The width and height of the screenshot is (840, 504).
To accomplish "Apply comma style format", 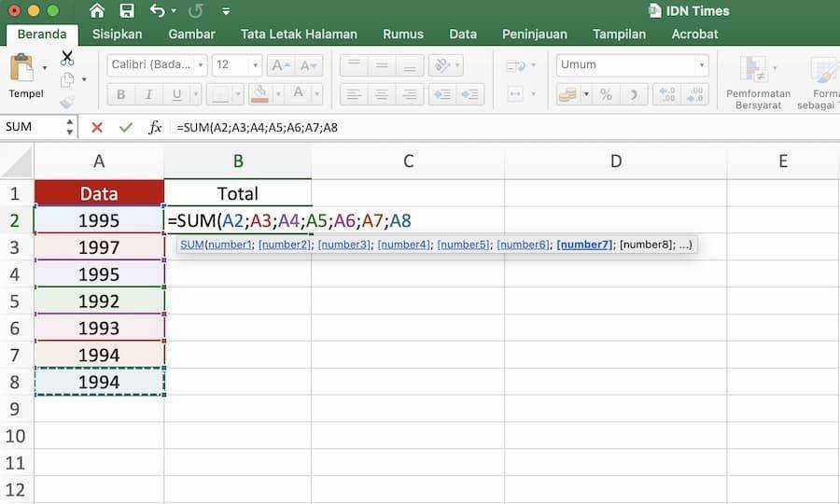I will (634, 95).
